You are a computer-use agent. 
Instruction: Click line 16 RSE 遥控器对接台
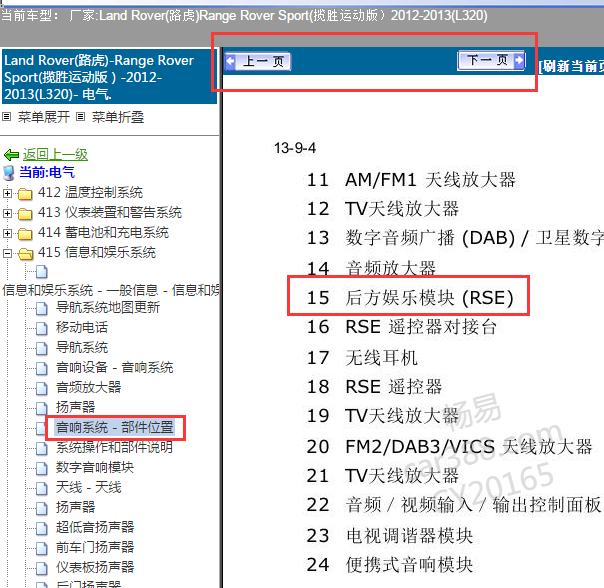(402, 327)
